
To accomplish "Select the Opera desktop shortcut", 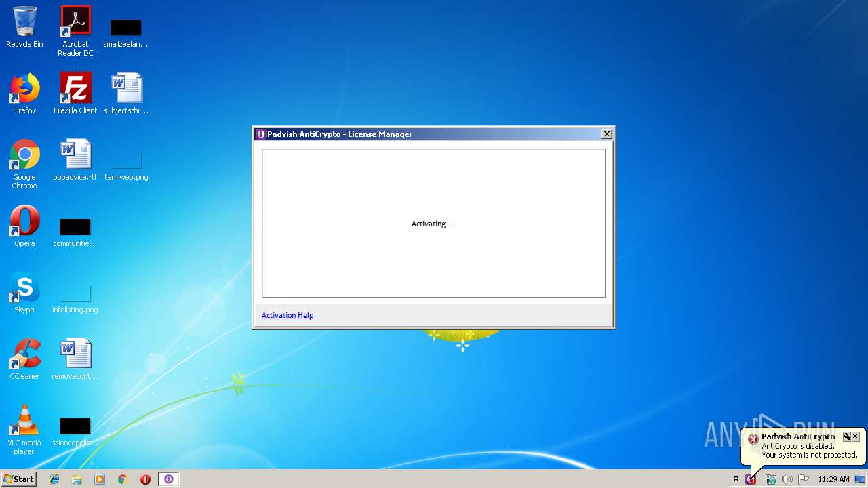I will tap(24, 226).
